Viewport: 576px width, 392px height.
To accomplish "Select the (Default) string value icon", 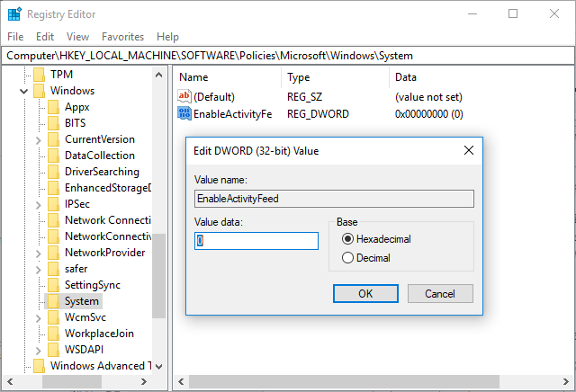I will click(184, 96).
